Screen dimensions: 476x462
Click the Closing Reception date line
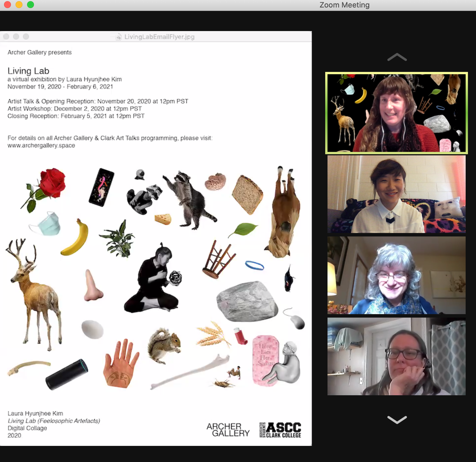tap(76, 116)
